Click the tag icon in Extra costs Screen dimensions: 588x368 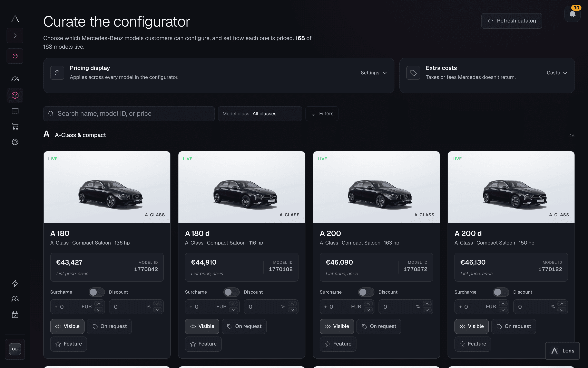[x=413, y=73]
